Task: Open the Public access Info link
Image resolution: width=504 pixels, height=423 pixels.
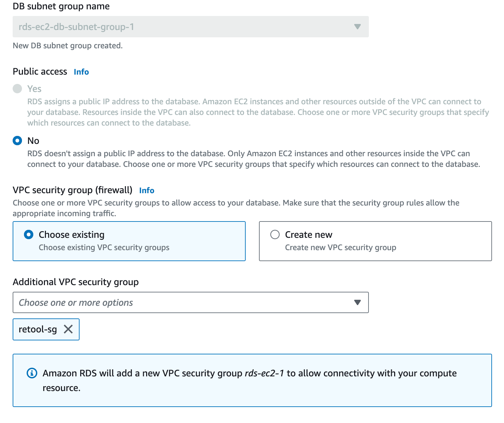Action: [x=81, y=72]
